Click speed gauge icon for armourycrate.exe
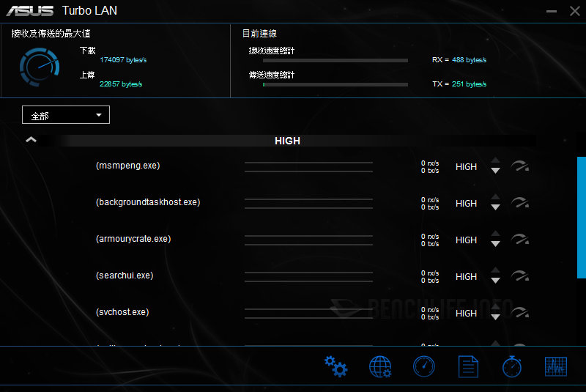Screen dimensions: 586x392 coord(520,239)
